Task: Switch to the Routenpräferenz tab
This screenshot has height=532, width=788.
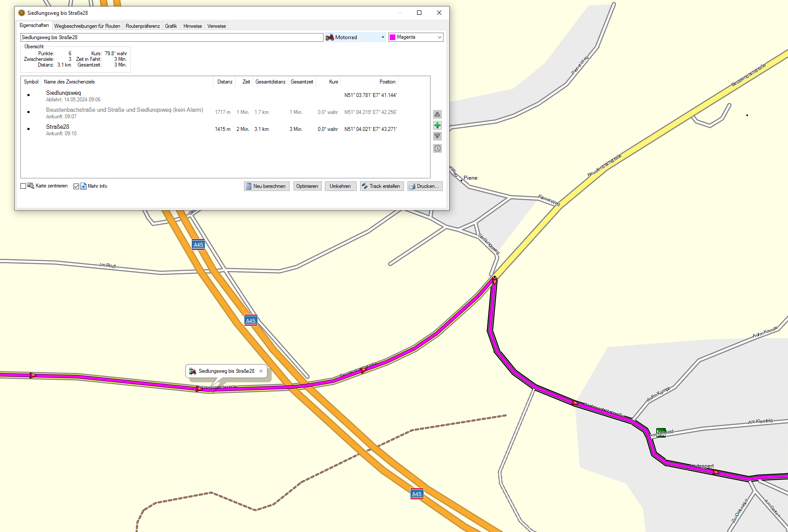Action: click(143, 26)
